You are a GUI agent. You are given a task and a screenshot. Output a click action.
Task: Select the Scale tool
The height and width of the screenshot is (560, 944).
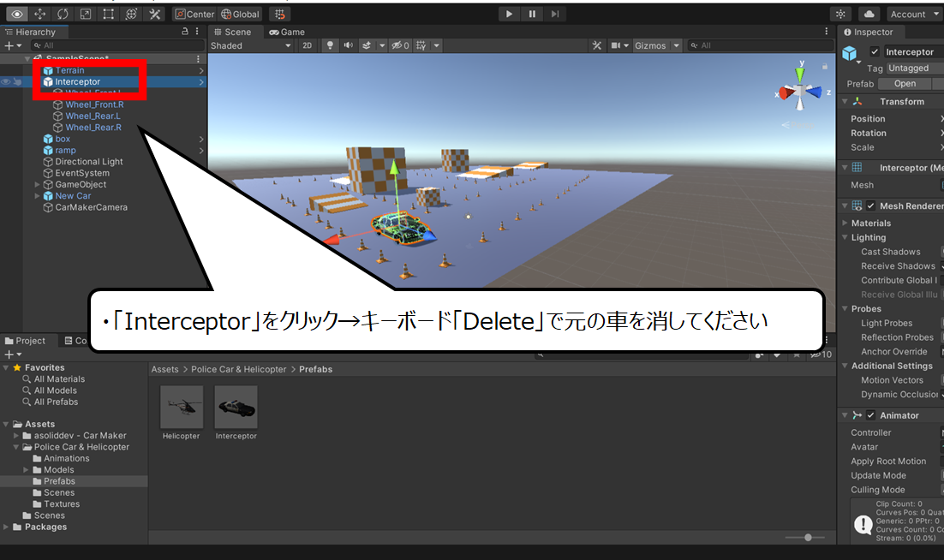point(86,14)
